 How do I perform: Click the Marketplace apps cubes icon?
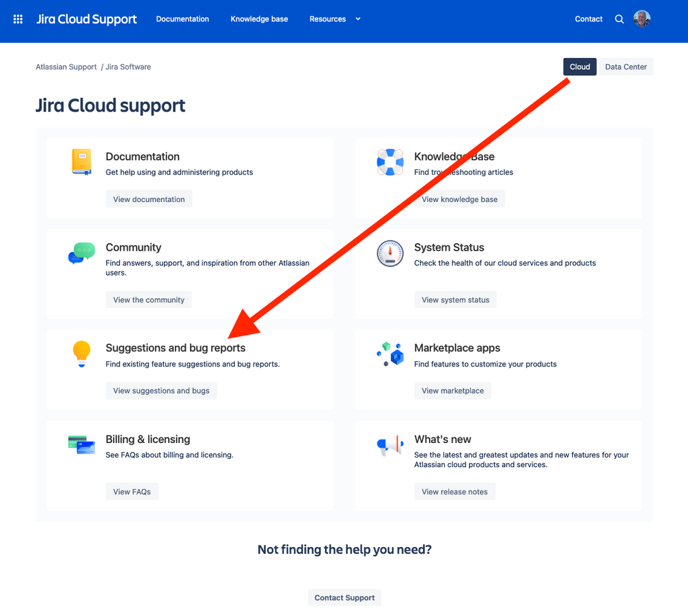click(x=390, y=354)
